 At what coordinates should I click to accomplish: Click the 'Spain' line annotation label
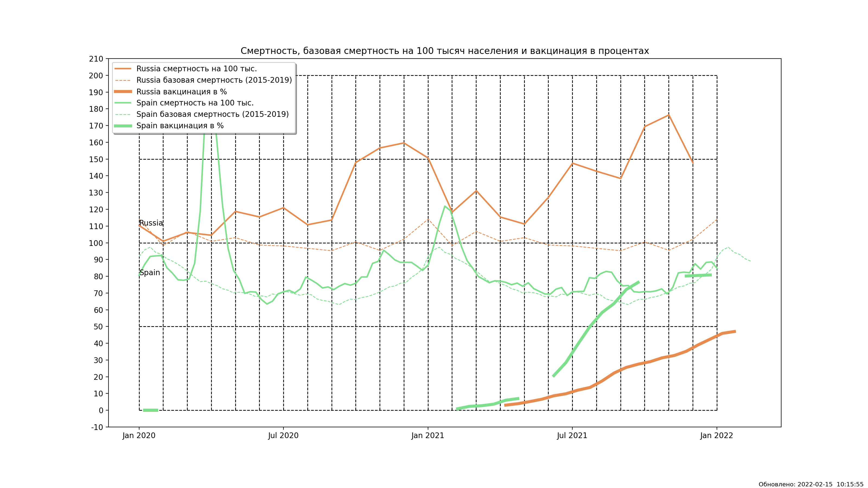149,273
